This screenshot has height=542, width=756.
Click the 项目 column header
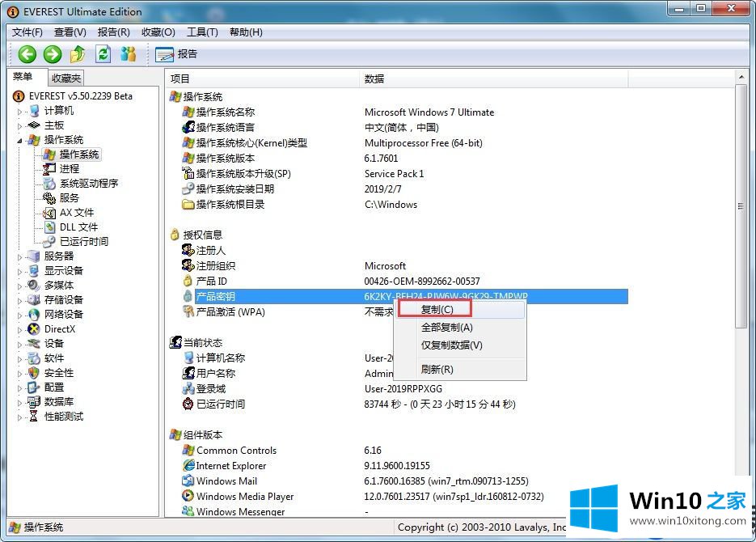tap(262, 78)
